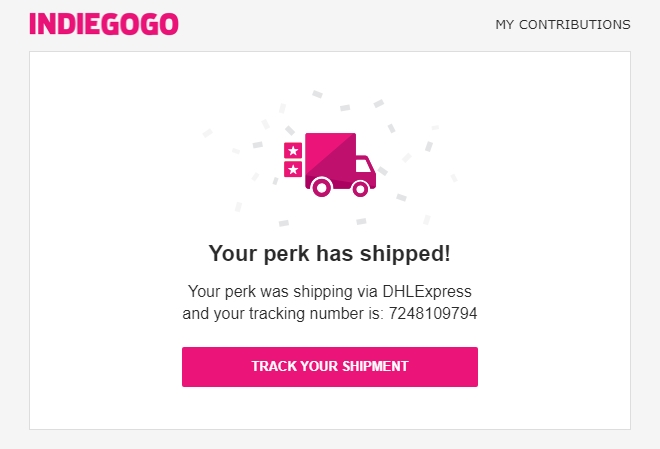660x449 pixels.
Task: Open the My Contributions link
Action: coord(563,24)
